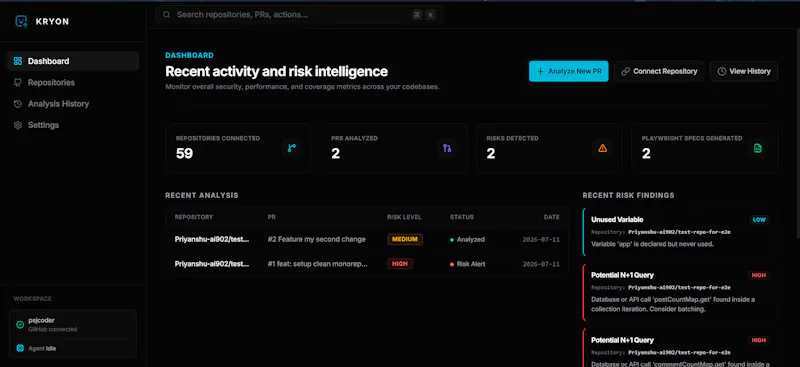Open Analysis History in the sidebar
Image resolution: width=800 pixels, height=367 pixels.
pos(73,104)
